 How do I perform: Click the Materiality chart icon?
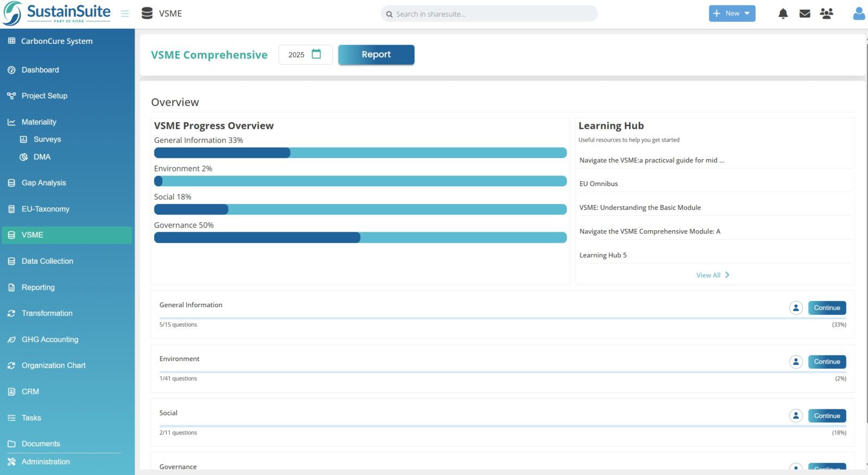[x=11, y=122]
